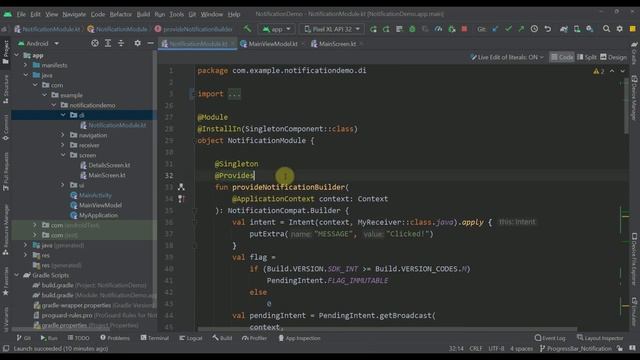Click the editor horizontal scrollbar
The image size is (640, 360).
tap(387, 329)
